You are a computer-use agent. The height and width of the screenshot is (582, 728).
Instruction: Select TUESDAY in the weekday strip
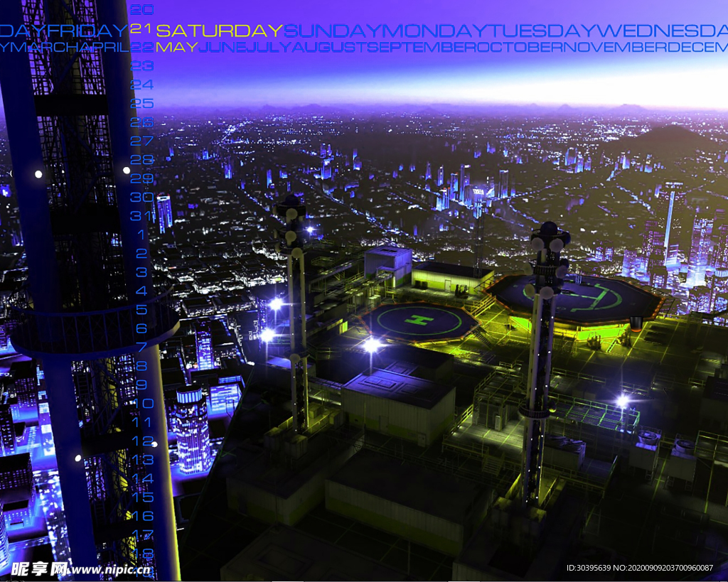pos(541,31)
